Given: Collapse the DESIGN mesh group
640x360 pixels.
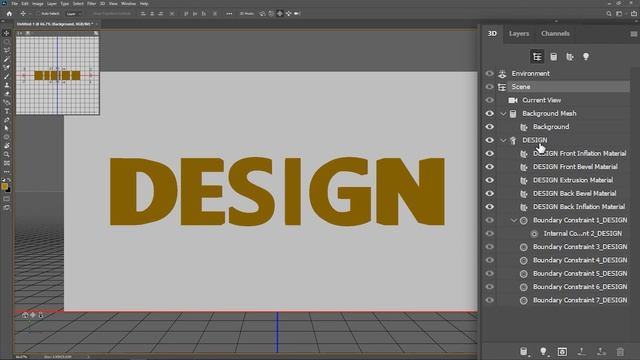Looking at the screenshot, I should [x=503, y=140].
